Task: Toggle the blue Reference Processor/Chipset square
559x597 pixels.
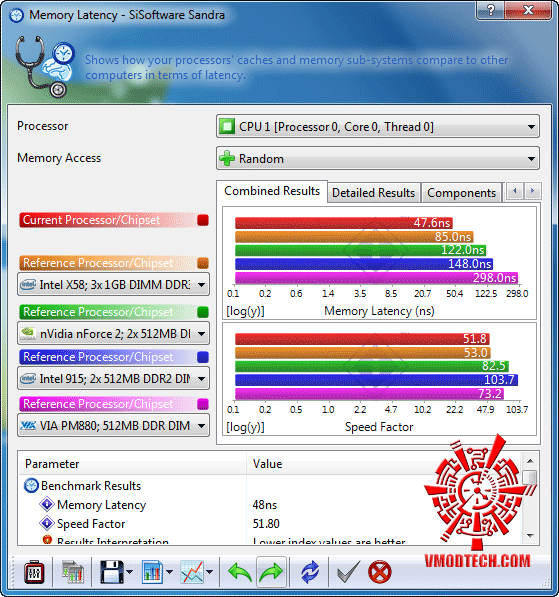Action: (203, 357)
